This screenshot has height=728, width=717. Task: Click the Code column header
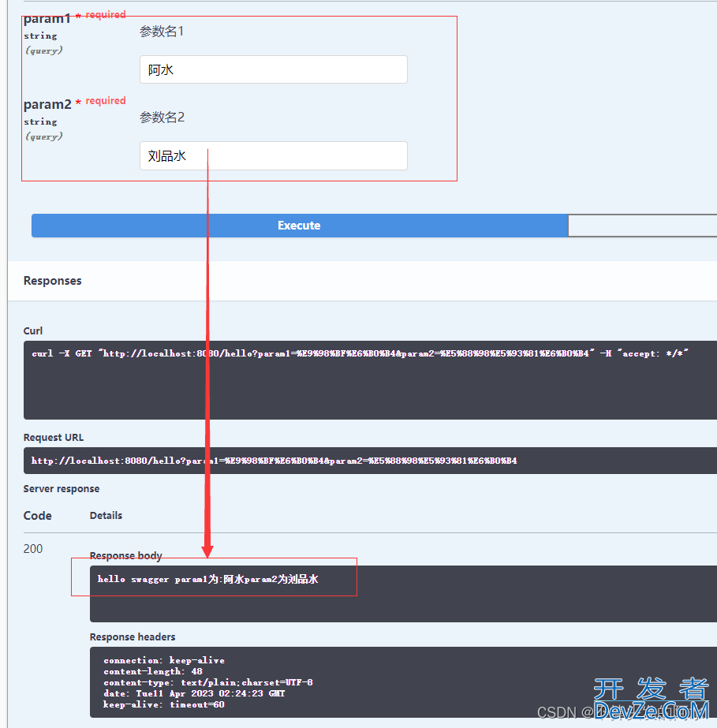pos(38,516)
